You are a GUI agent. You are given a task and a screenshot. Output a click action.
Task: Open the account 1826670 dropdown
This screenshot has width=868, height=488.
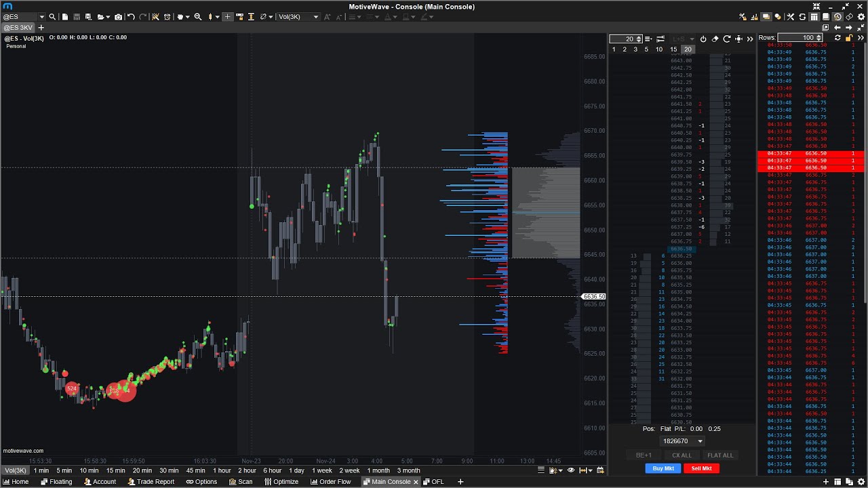click(682, 441)
